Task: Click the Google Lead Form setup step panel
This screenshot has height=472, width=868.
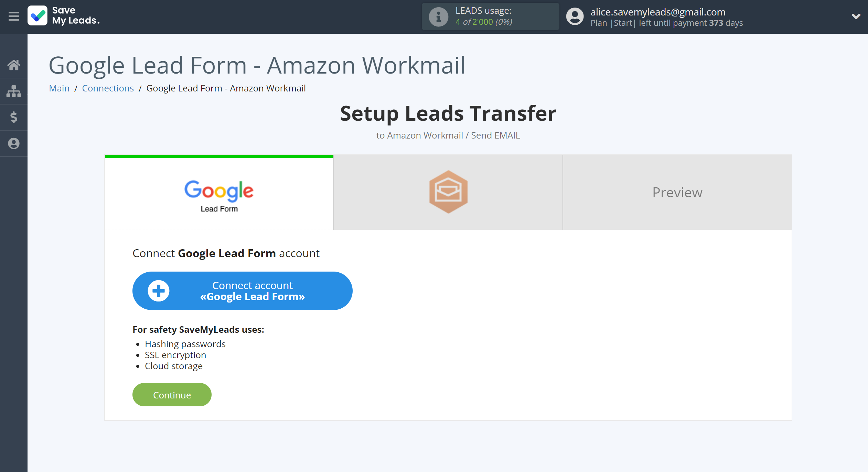Action: click(219, 192)
